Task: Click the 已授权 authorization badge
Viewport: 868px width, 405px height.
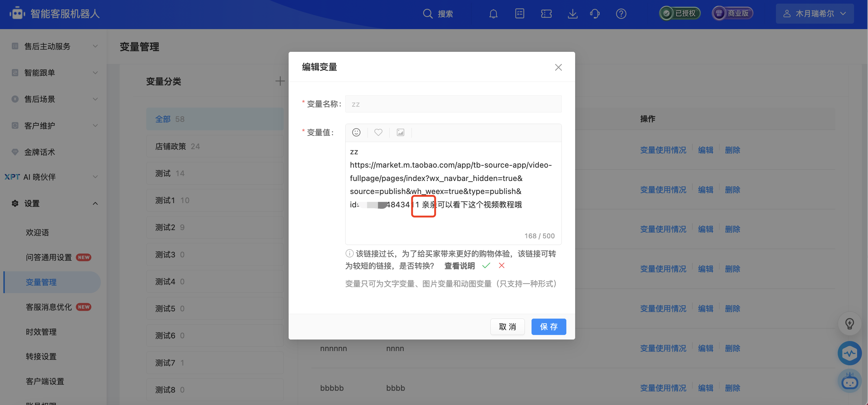Action: (680, 13)
